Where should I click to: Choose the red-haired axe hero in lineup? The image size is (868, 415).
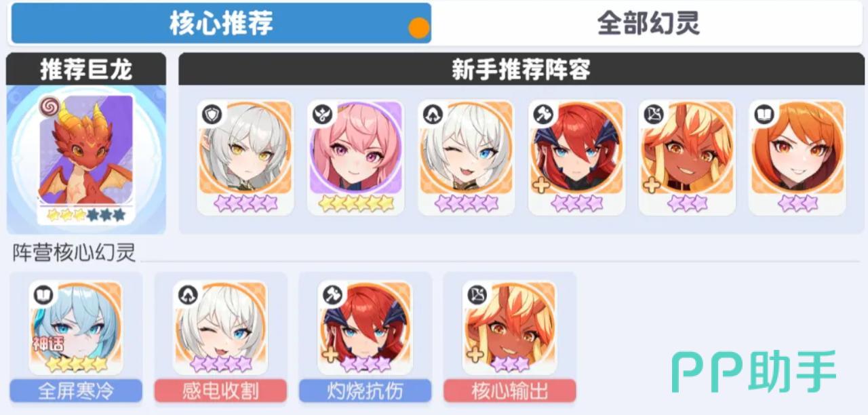tap(576, 158)
